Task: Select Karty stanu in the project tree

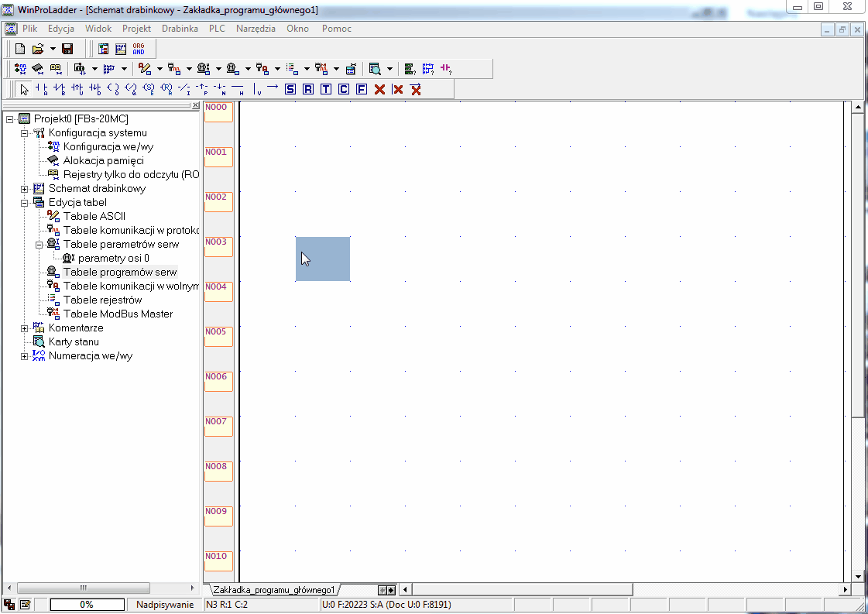Action: point(74,342)
